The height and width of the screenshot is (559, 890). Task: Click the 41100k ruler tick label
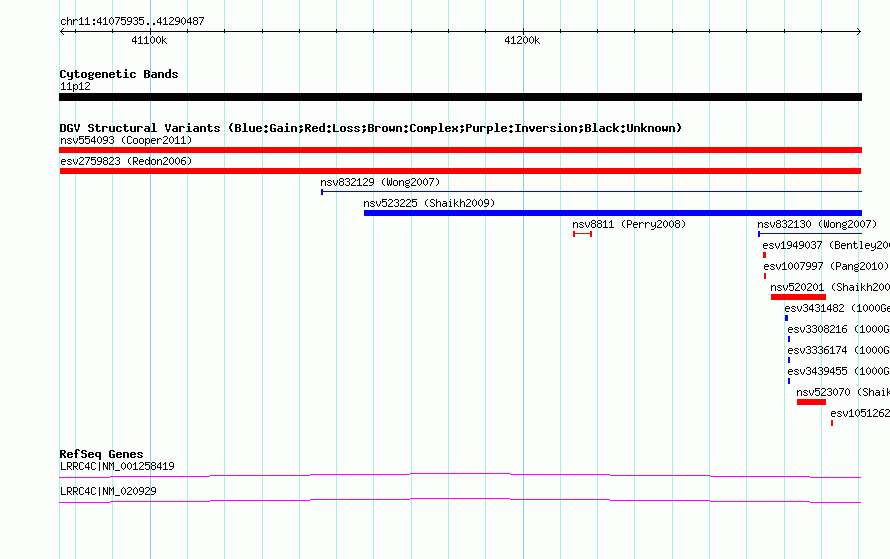point(149,40)
